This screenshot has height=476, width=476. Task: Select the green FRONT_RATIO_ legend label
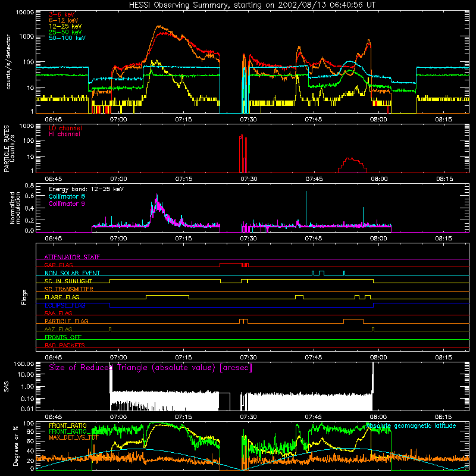[x=70, y=431]
